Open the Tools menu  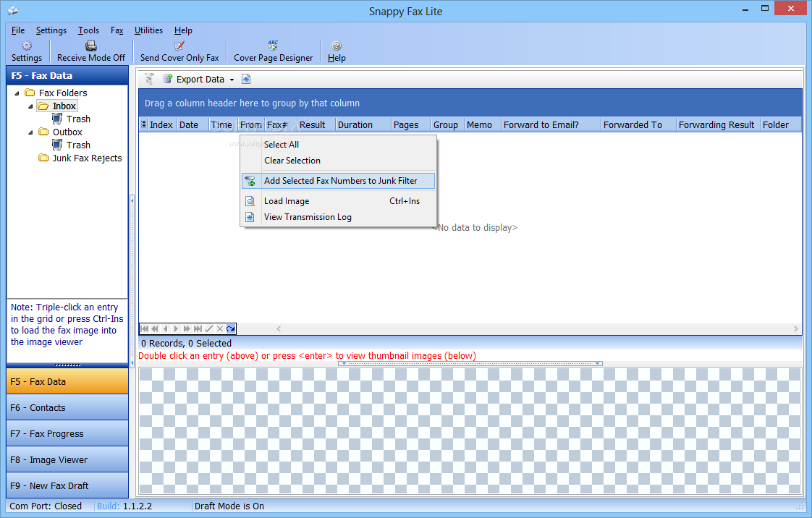(x=88, y=30)
